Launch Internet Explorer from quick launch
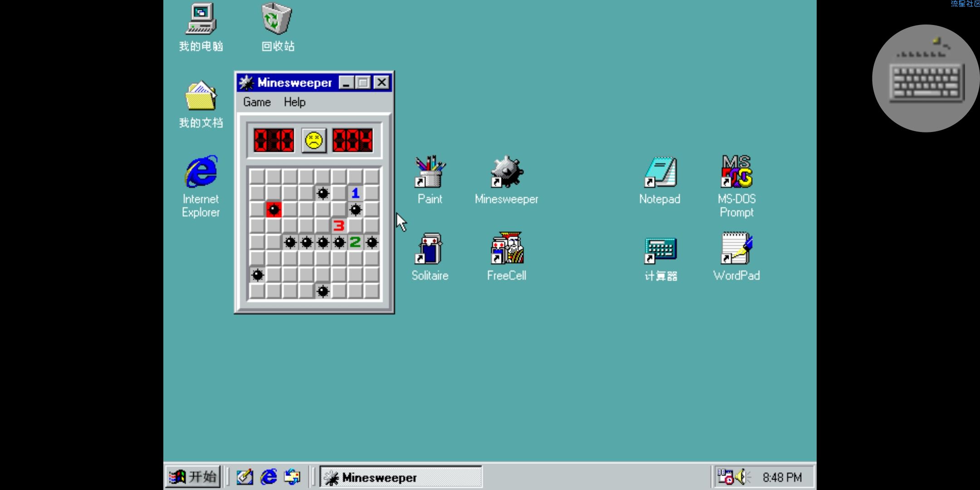The width and height of the screenshot is (980, 490). point(269,477)
